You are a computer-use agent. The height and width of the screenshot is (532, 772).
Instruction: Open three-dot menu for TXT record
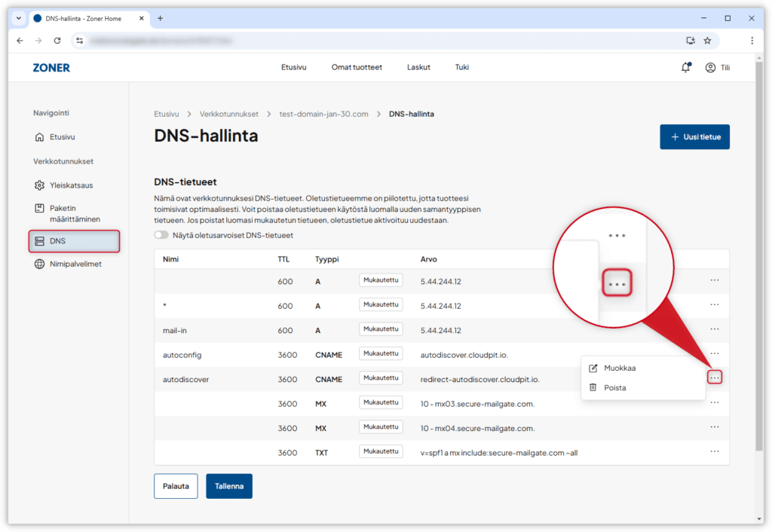click(x=714, y=451)
